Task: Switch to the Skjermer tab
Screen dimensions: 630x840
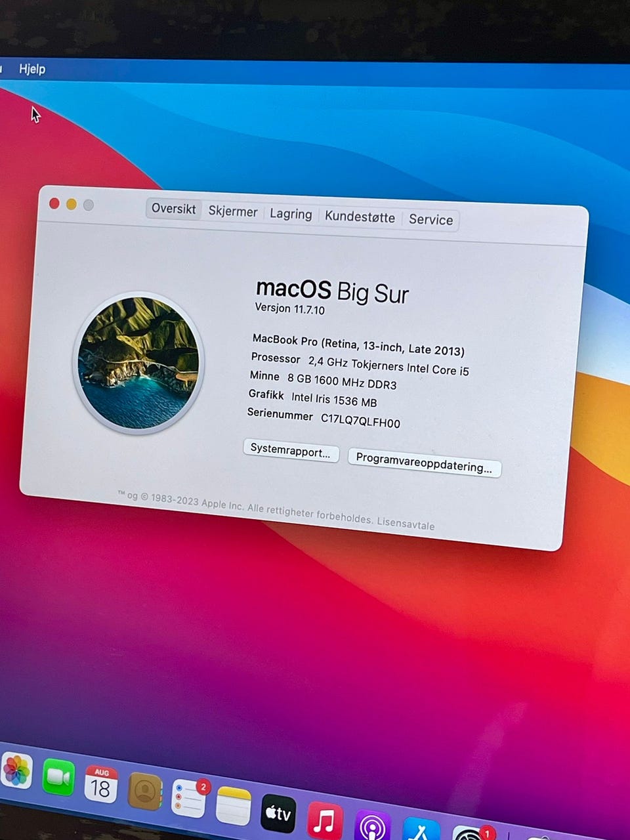Action: tap(233, 211)
